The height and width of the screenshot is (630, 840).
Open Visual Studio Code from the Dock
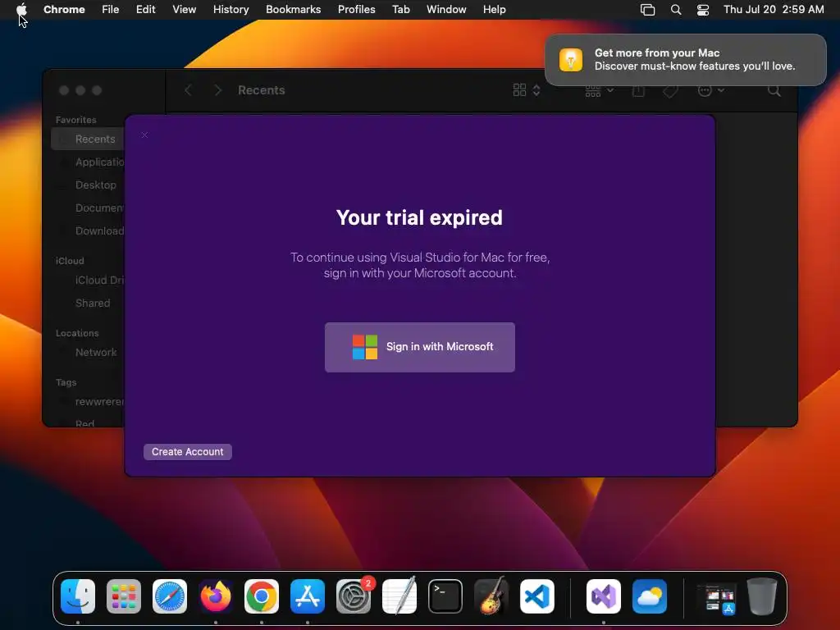pos(537,596)
